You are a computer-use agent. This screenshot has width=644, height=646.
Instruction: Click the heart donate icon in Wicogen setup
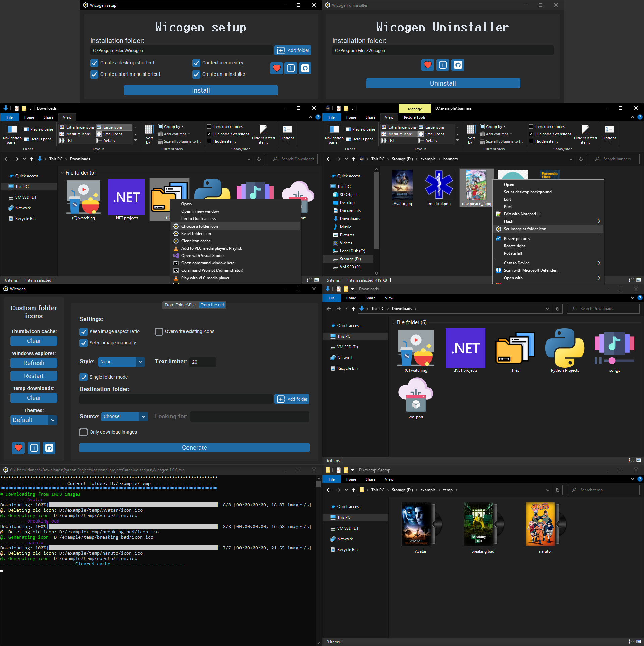(x=277, y=68)
